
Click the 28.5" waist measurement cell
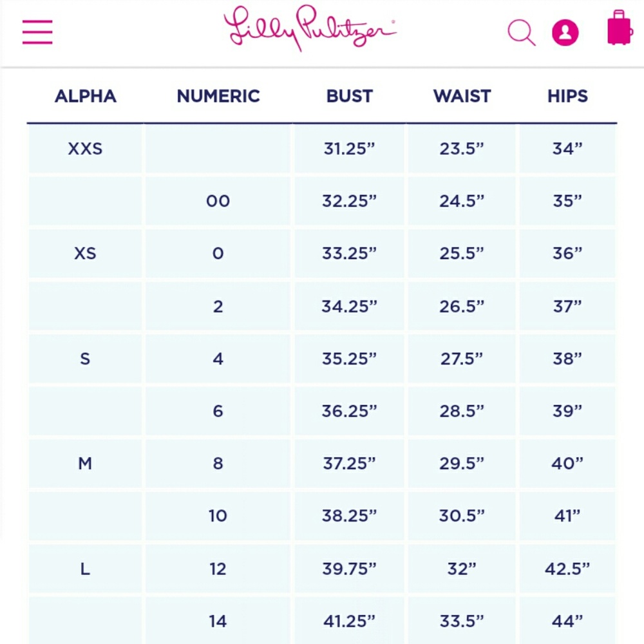pyautogui.click(x=462, y=411)
